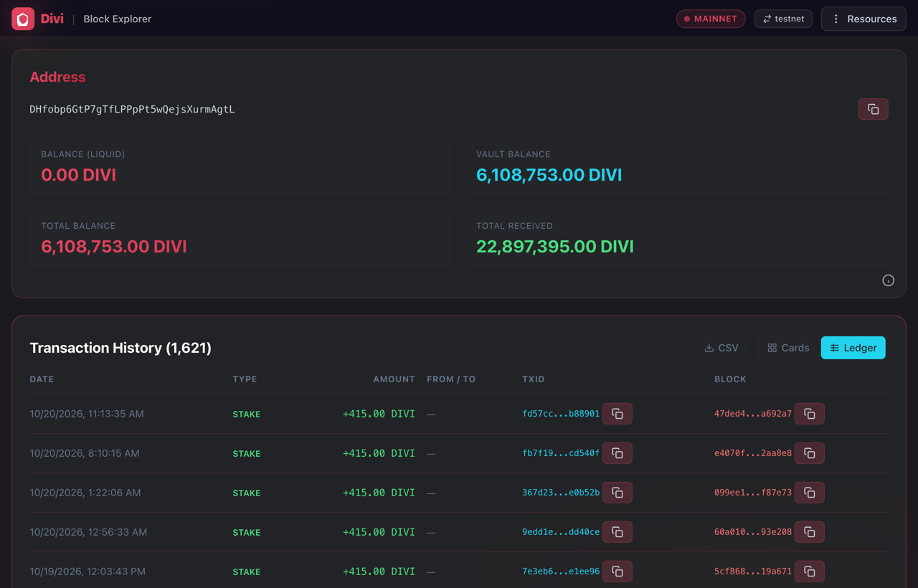Copy block hash 47ded4...a692a7

[x=809, y=414]
